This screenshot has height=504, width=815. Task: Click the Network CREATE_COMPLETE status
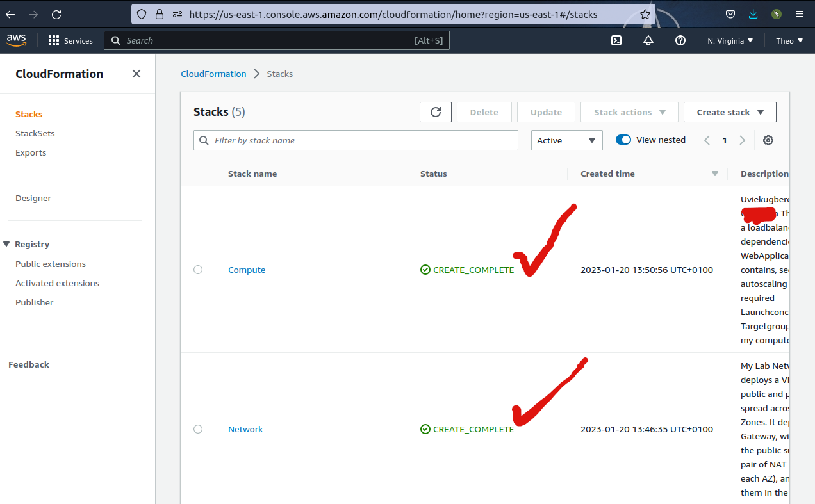pyautogui.click(x=467, y=429)
